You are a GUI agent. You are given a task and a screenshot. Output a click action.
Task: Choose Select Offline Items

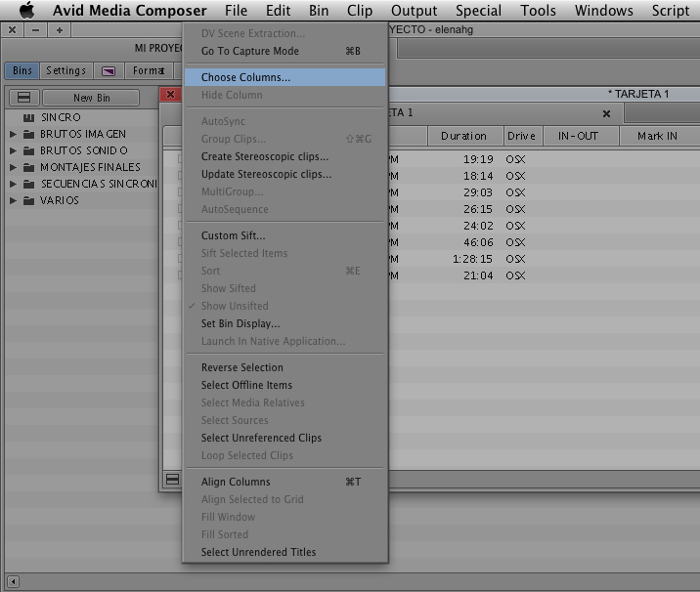(x=284, y=385)
